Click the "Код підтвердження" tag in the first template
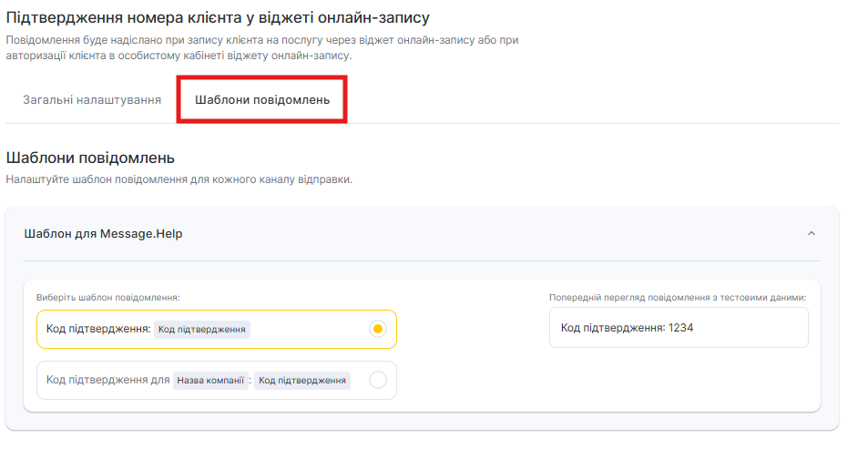Screen dimensions: 868x449 [x=201, y=329]
